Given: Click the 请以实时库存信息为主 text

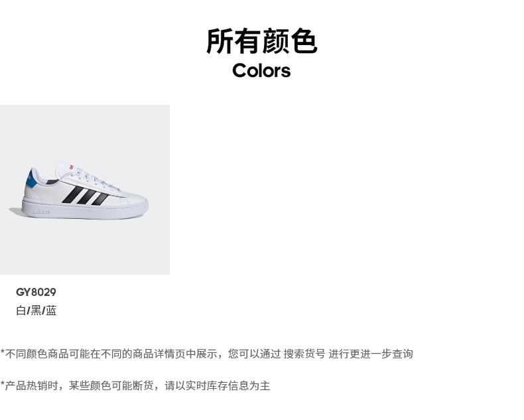Looking at the screenshot, I should point(217,385).
